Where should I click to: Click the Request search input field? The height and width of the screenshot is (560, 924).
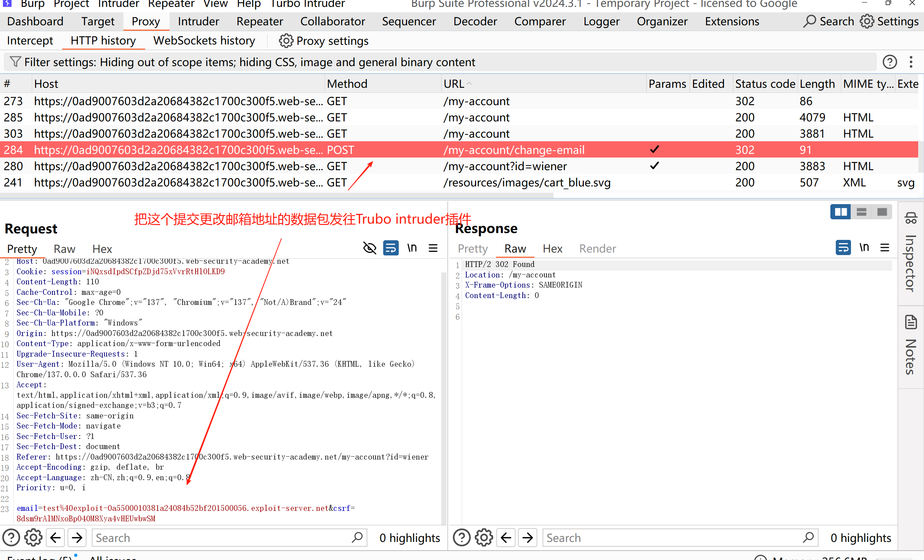coord(221,538)
